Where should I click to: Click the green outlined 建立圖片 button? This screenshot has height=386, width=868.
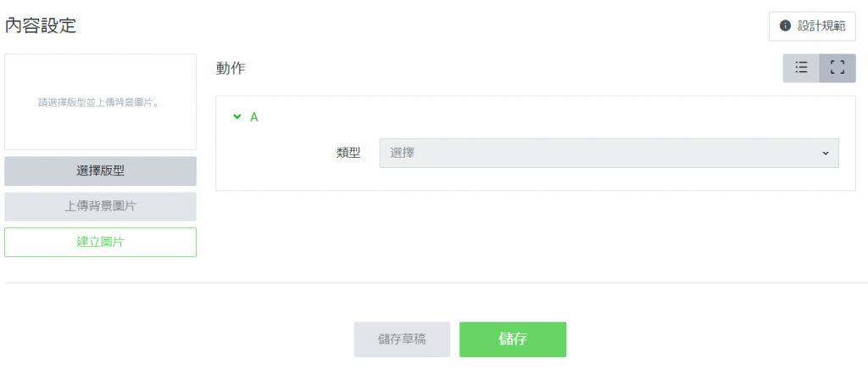click(100, 242)
